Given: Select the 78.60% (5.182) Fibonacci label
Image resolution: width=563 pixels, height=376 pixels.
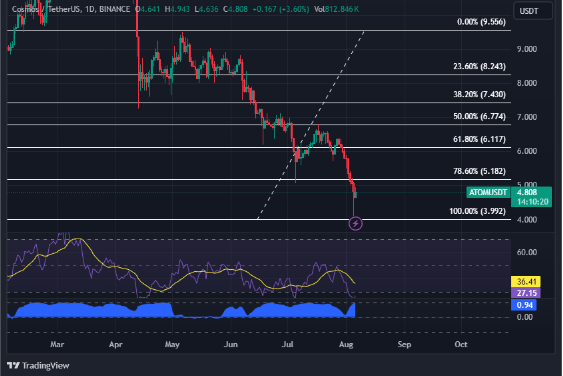Looking at the screenshot, I should [x=479, y=171].
